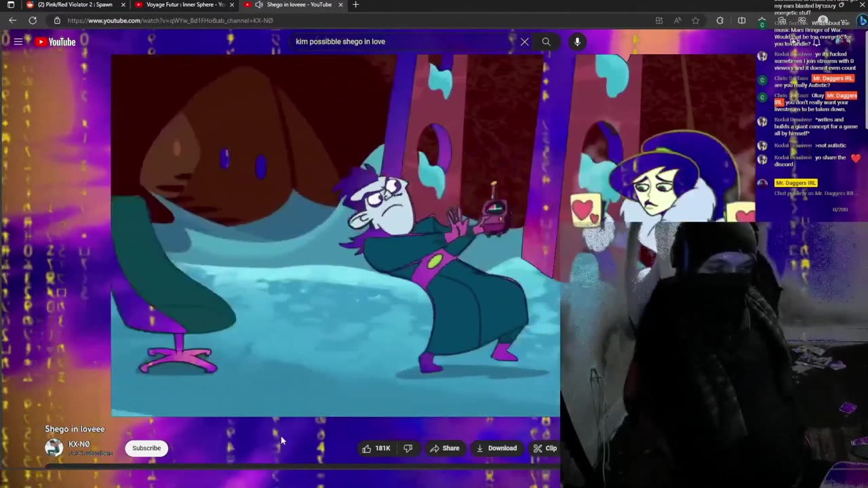Open a new browser tab

tap(355, 5)
